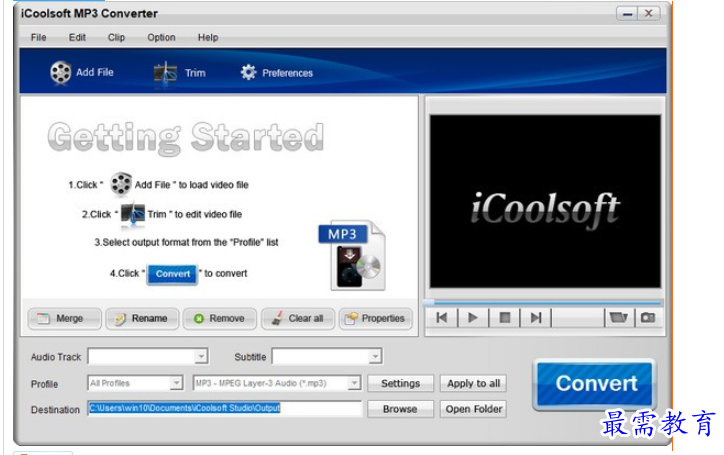724x455 pixels.
Task: Click the text "3.Select output format from the "Profile" list"
Action: tap(187, 243)
